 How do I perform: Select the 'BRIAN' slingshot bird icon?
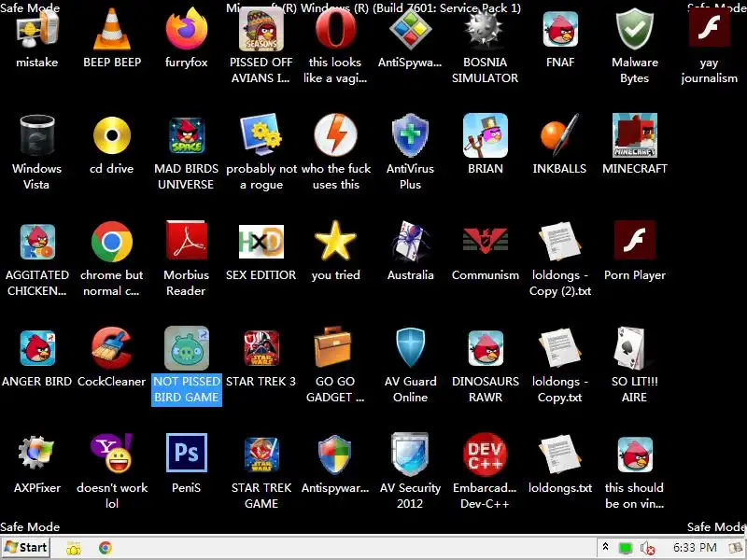485,135
